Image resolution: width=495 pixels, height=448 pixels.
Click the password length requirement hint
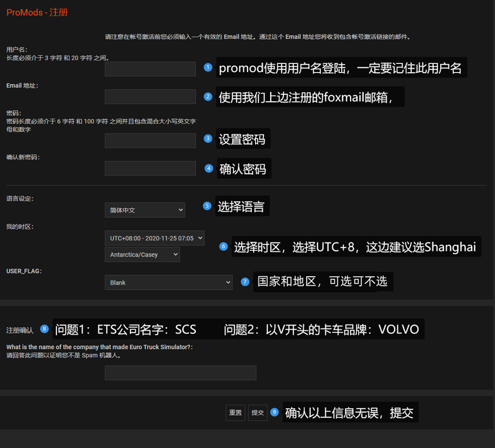(x=101, y=125)
